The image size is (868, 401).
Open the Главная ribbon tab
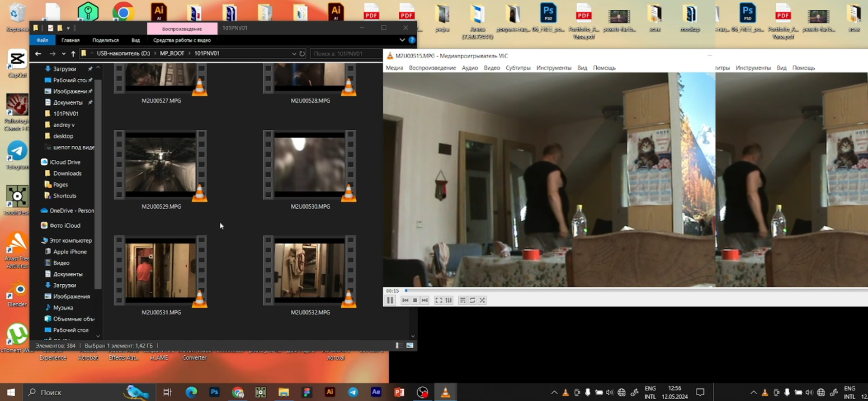(x=71, y=40)
